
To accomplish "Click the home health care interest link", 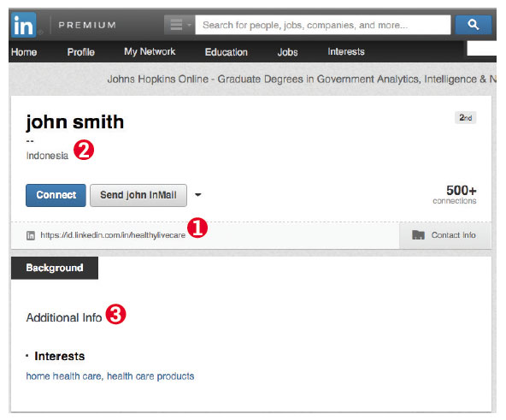I will point(63,376).
